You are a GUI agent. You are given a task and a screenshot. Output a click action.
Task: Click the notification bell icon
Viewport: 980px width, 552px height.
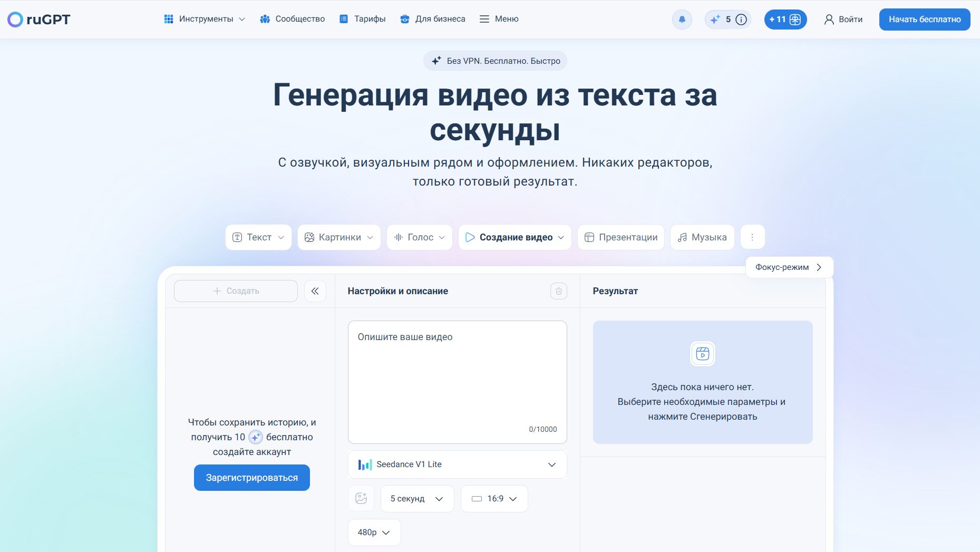tap(682, 19)
